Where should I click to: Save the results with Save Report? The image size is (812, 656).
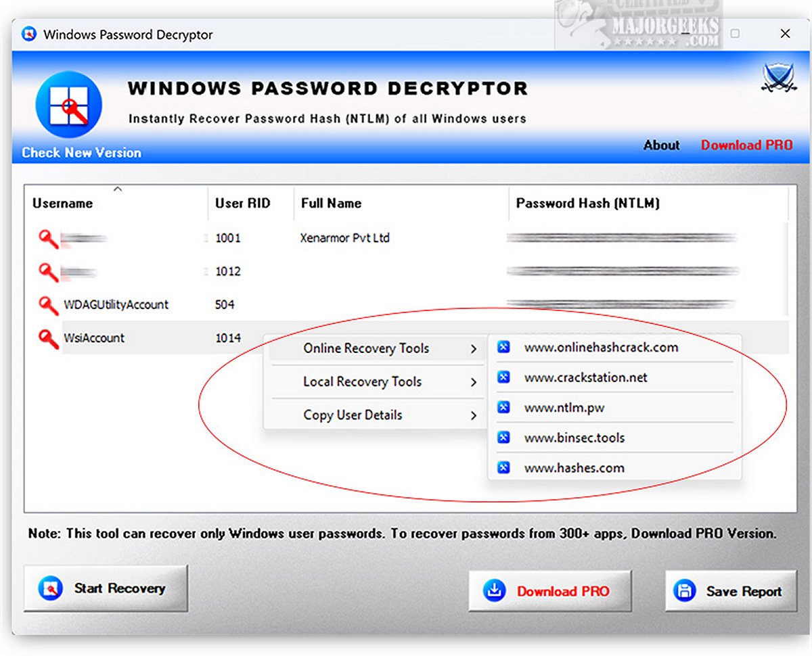coord(731,591)
